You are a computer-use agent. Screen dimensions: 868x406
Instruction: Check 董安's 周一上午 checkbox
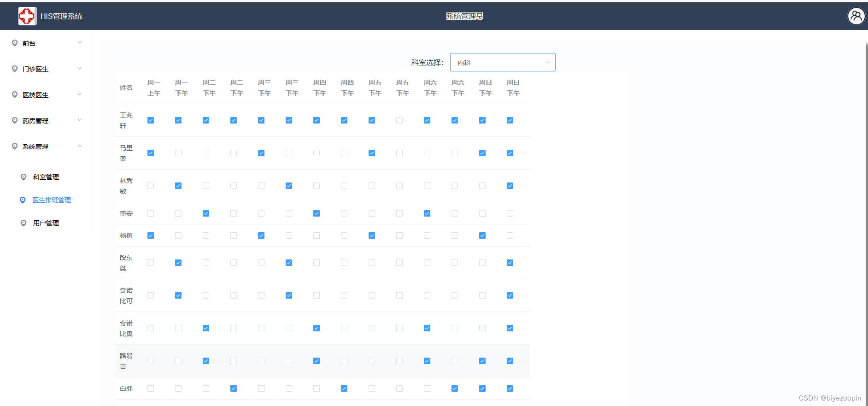(151, 213)
